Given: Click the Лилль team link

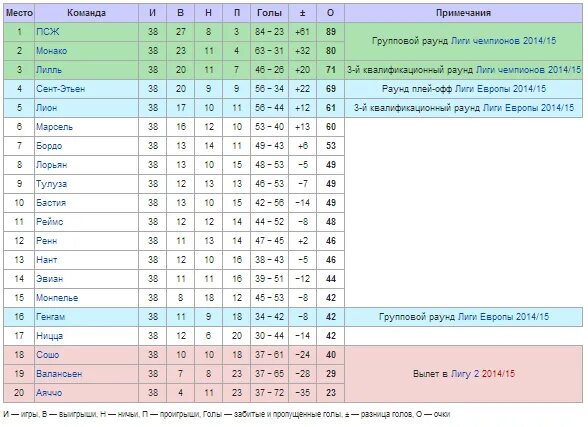Looking at the screenshot, I should tap(49, 70).
